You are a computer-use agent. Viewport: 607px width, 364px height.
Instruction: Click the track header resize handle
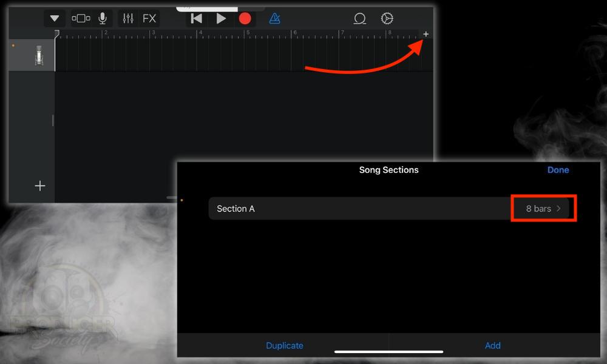pyautogui.click(x=53, y=120)
